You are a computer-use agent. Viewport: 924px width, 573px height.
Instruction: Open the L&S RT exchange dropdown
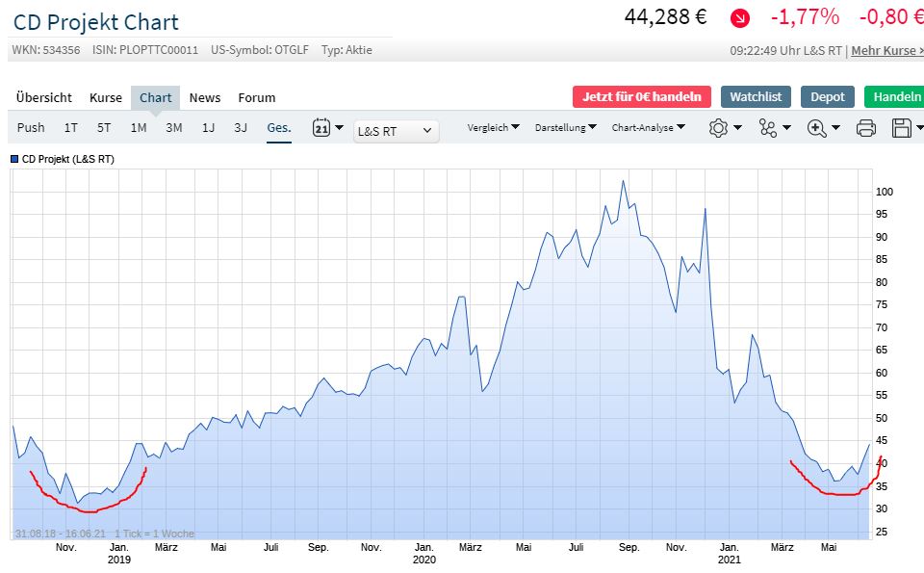click(397, 131)
